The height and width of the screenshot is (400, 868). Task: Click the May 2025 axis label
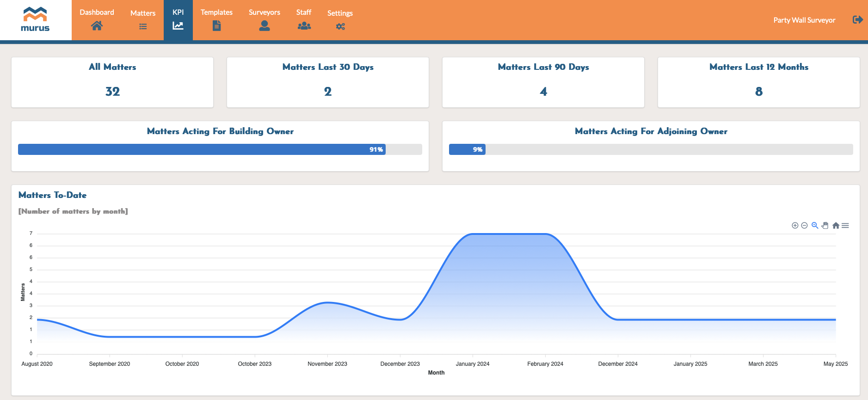[x=836, y=364]
